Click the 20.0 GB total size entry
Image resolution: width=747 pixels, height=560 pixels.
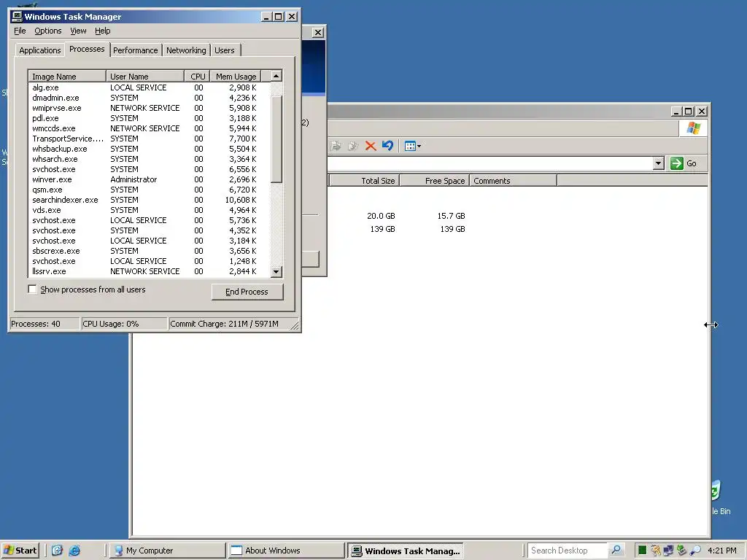pyautogui.click(x=381, y=216)
